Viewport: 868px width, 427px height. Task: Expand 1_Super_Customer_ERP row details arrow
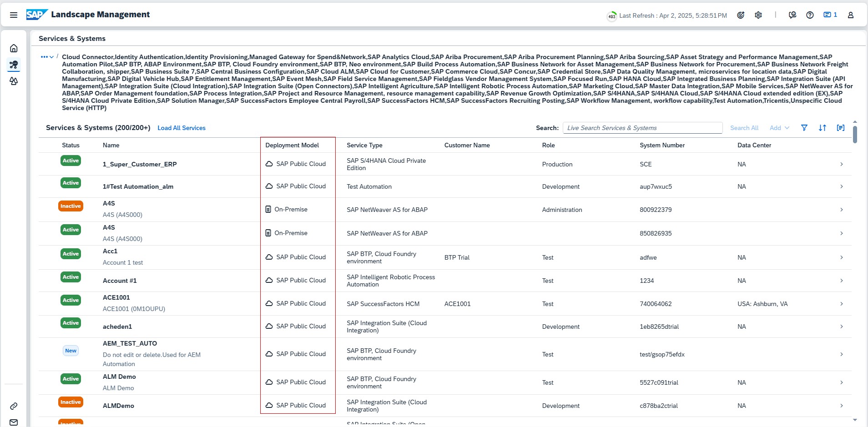coord(842,164)
